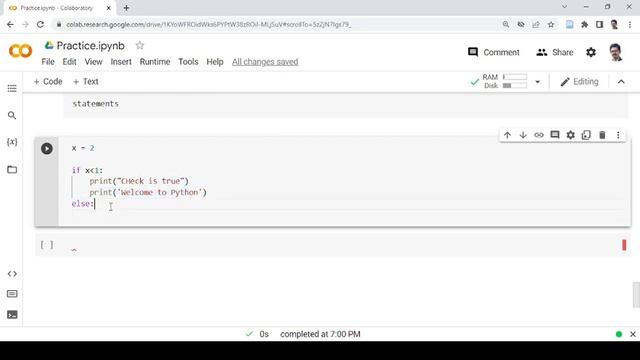Open the Edit menu

pos(69,62)
